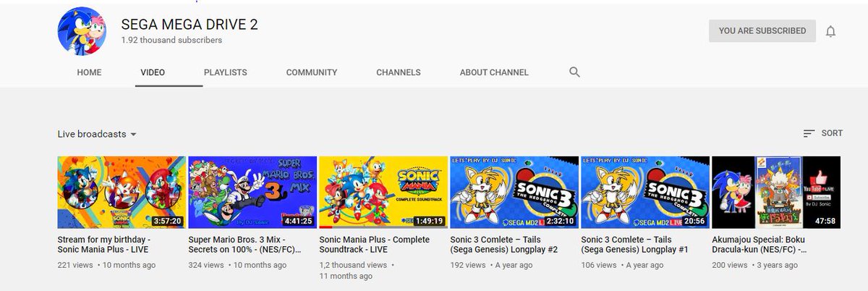Open Sonic Mania Plus Complete Soundtrack thumbnail

tap(384, 193)
